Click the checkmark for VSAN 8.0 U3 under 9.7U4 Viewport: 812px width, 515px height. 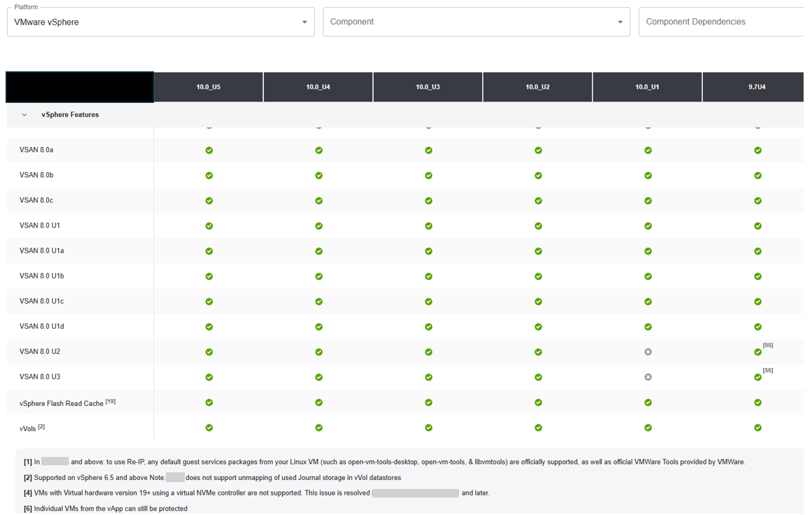[757, 377]
